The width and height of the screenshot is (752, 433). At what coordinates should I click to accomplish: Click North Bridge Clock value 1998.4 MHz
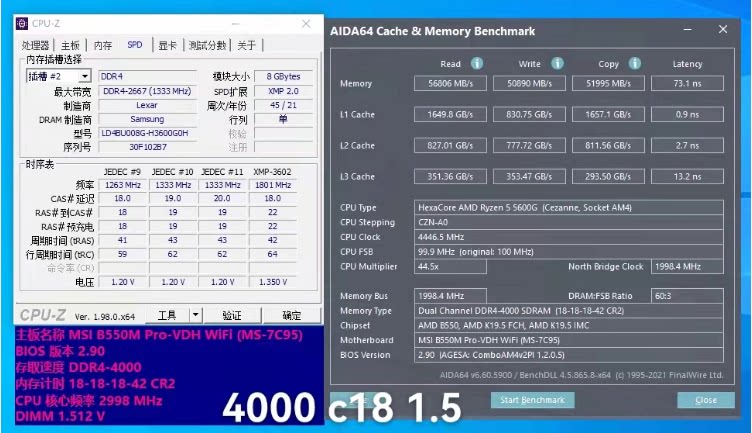point(687,267)
